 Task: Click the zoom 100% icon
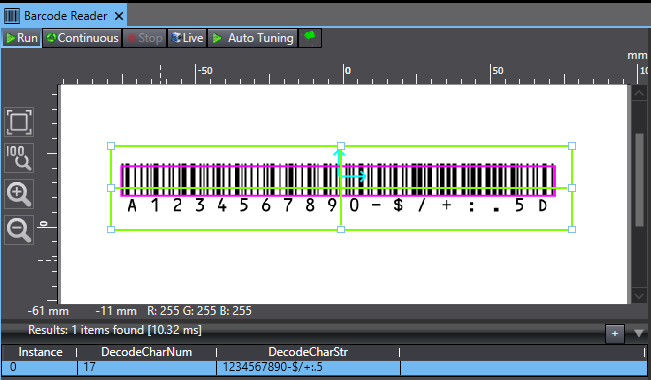[19, 158]
